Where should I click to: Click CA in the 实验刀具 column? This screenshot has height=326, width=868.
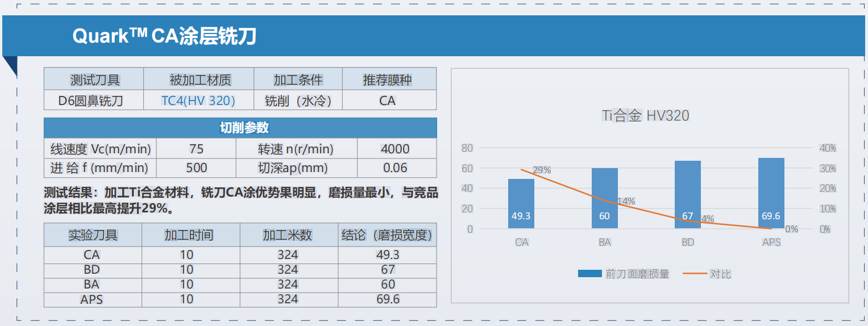(x=92, y=254)
